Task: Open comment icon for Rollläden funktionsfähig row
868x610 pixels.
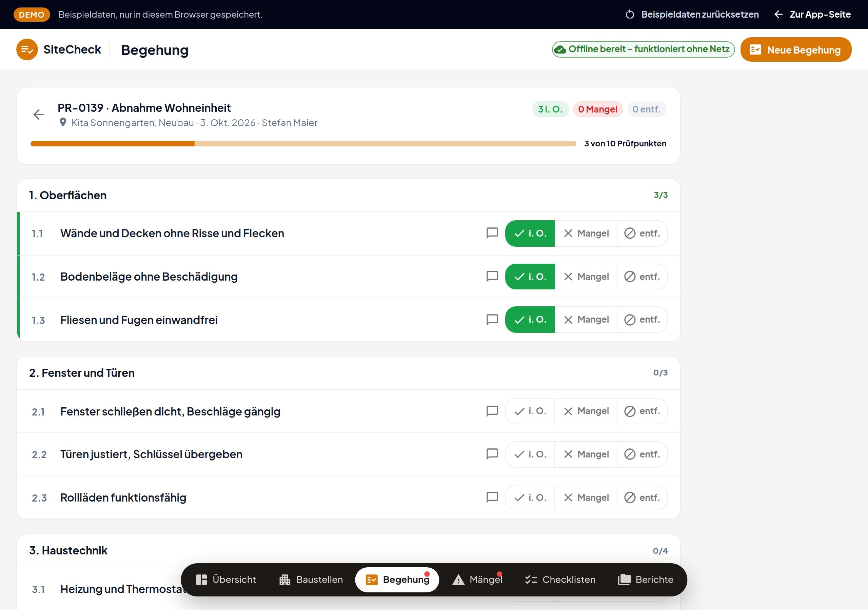Action: pos(492,497)
